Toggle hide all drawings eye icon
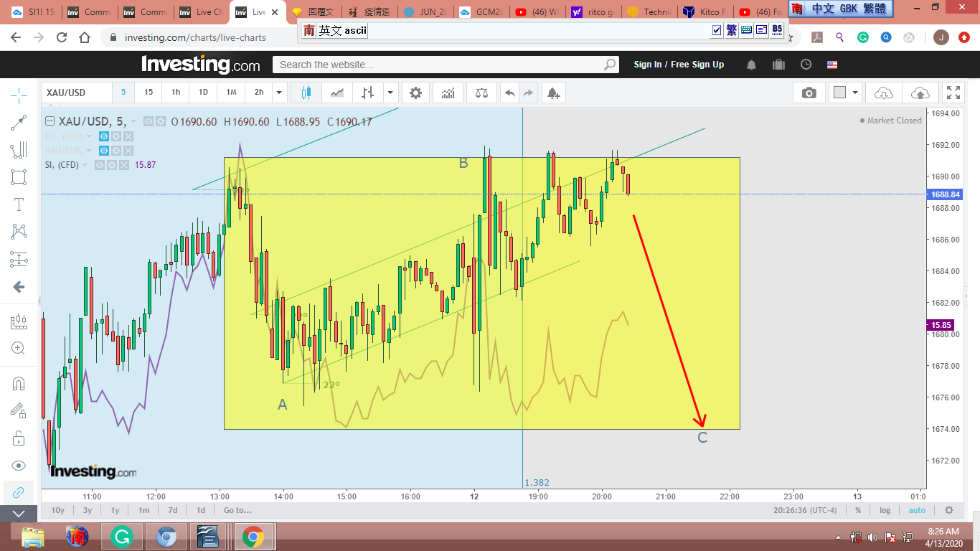The height and width of the screenshot is (551, 980). [x=19, y=465]
